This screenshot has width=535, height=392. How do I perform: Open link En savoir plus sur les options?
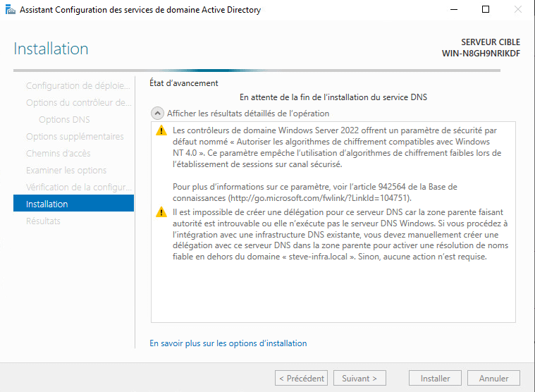[x=228, y=343]
